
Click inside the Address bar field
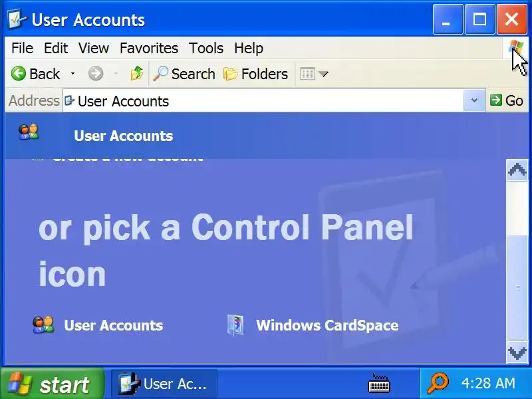[263, 101]
